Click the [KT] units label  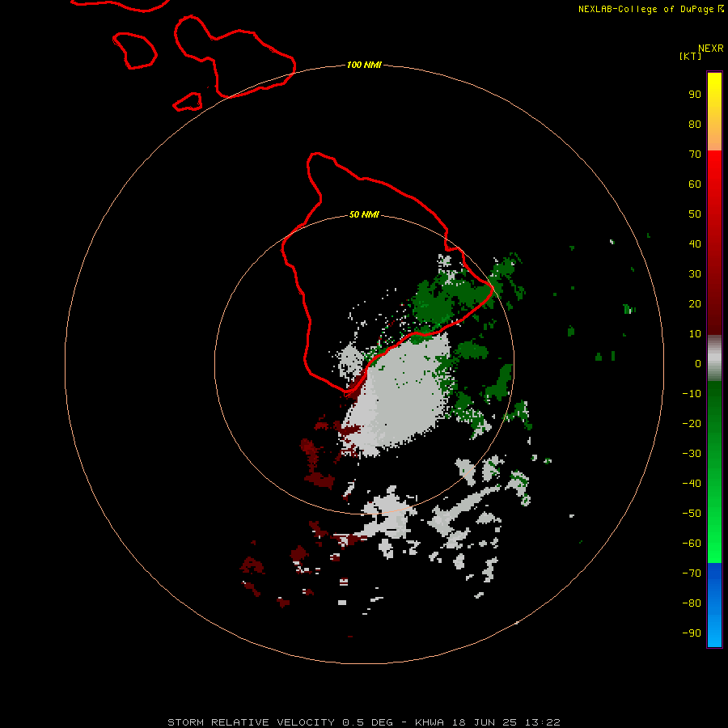coord(690,56)
